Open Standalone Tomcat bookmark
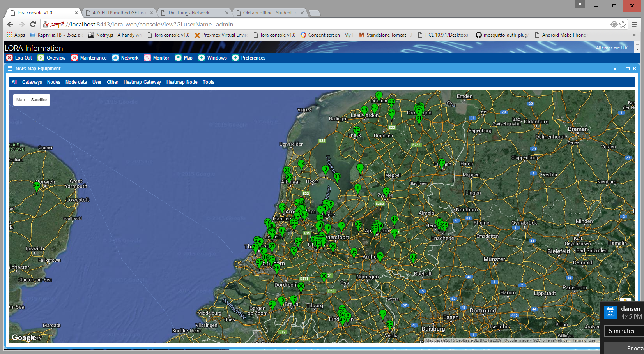 click(x=385, y=35)
